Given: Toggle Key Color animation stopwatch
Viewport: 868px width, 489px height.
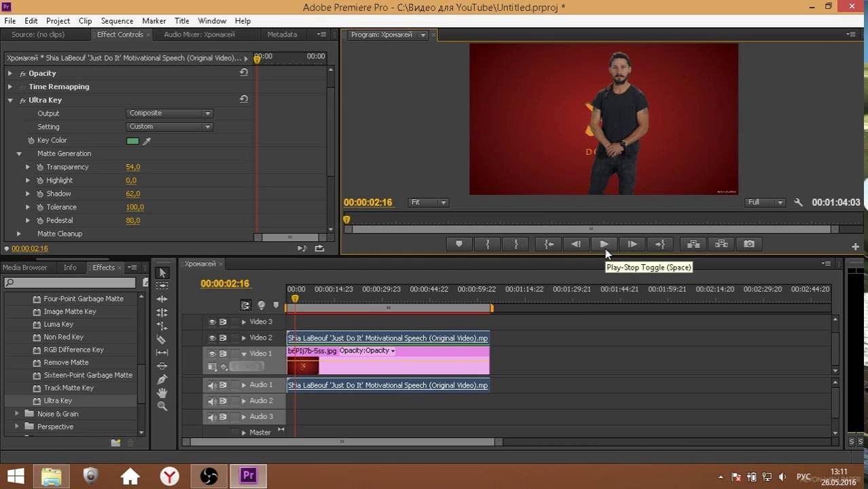Looking at the screenshot, I should tap(31, 141).
